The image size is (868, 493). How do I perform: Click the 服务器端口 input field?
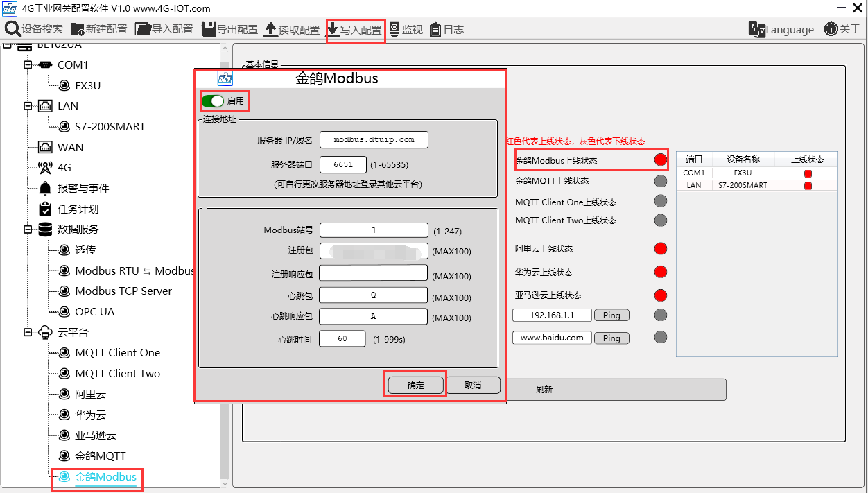(x=343, y=165)
